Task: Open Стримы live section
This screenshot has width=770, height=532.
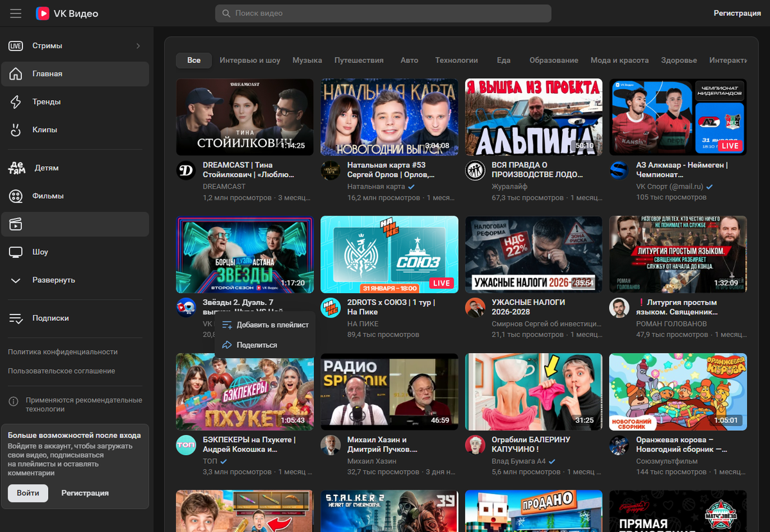Action: coord(74,46)
